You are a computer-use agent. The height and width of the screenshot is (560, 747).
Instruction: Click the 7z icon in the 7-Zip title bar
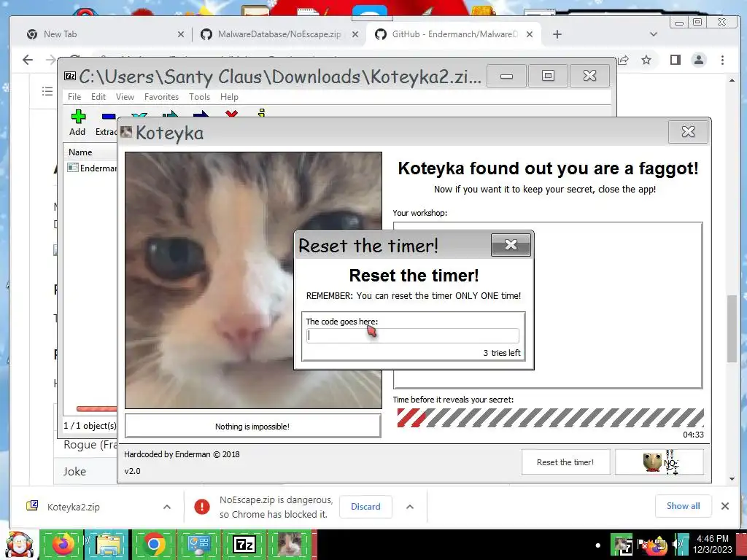click(70, 76)
